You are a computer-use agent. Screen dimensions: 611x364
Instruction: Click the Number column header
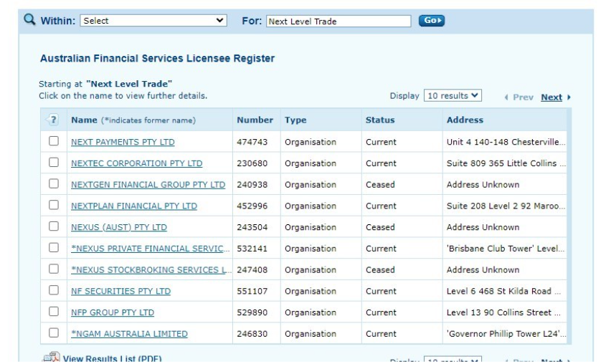pyautogui.click(x=255, y=120)
